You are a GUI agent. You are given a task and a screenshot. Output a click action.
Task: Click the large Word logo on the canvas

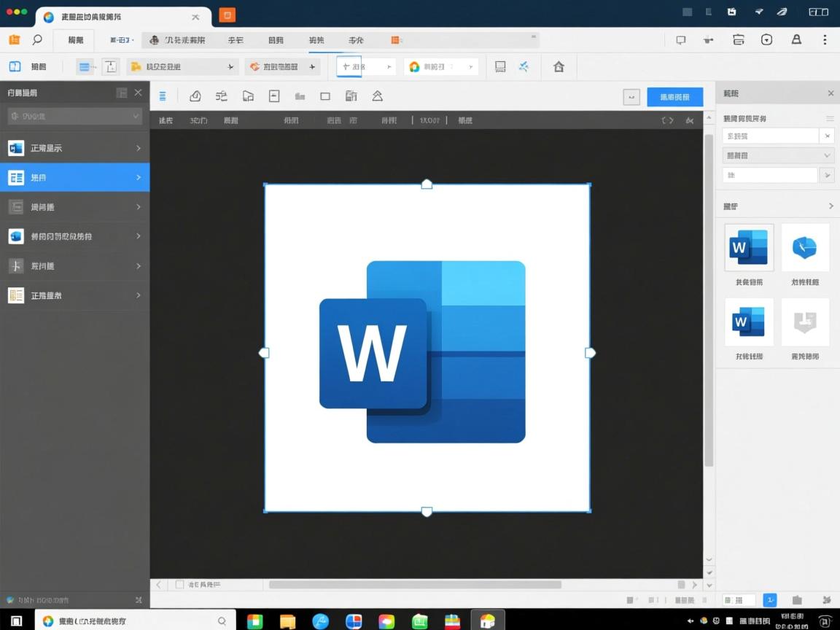(x=423, y=351)
